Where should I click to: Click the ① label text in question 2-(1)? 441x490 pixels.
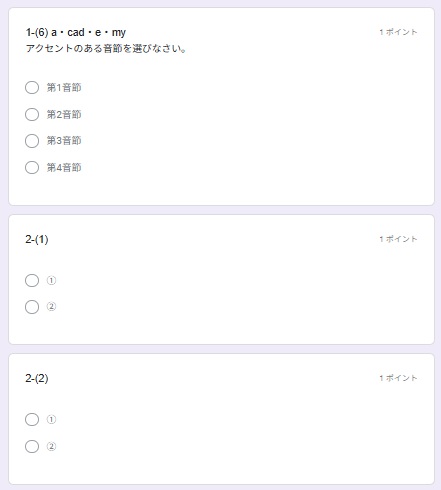click(51, 280)
